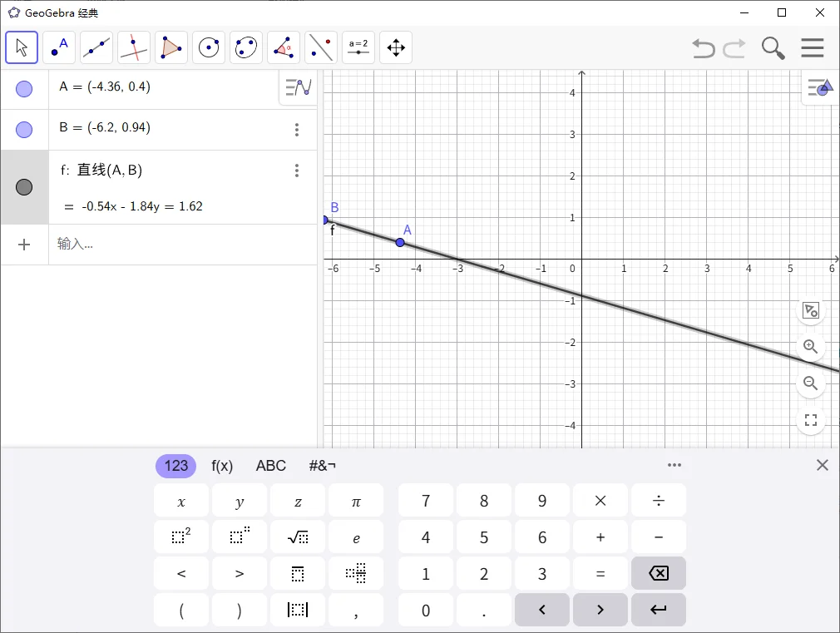Tap the fraction key

pos(356,573)
